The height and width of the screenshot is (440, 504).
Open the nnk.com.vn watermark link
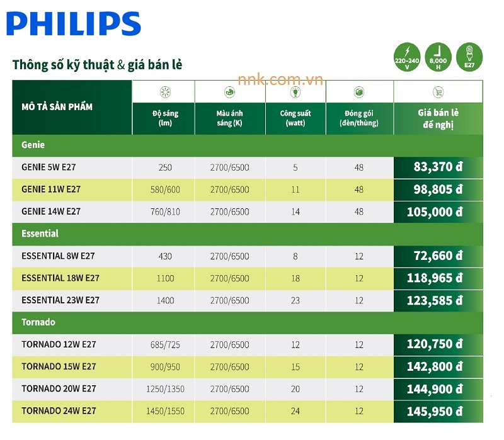coord(280,80)
